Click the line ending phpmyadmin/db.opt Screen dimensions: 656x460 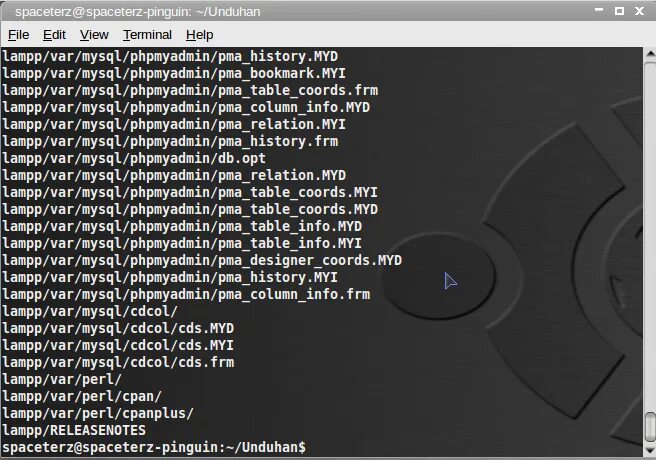tap(134, 158)
